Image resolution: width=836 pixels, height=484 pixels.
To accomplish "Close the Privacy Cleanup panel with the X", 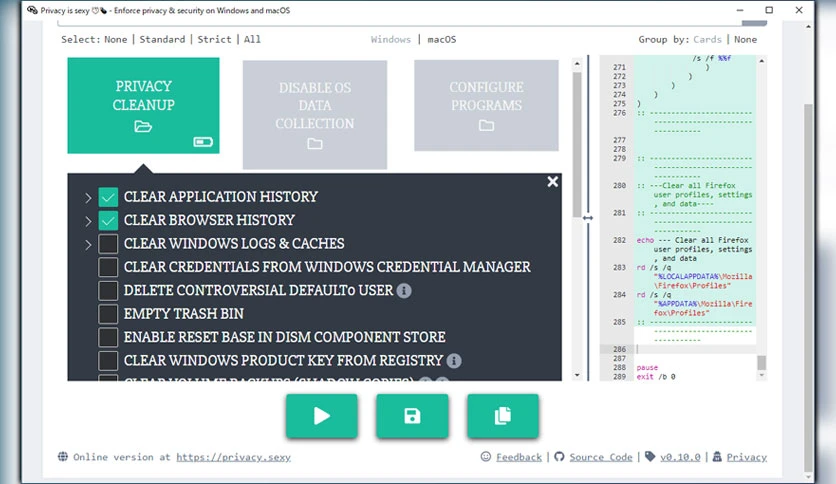I will click(x=552, y=182).
